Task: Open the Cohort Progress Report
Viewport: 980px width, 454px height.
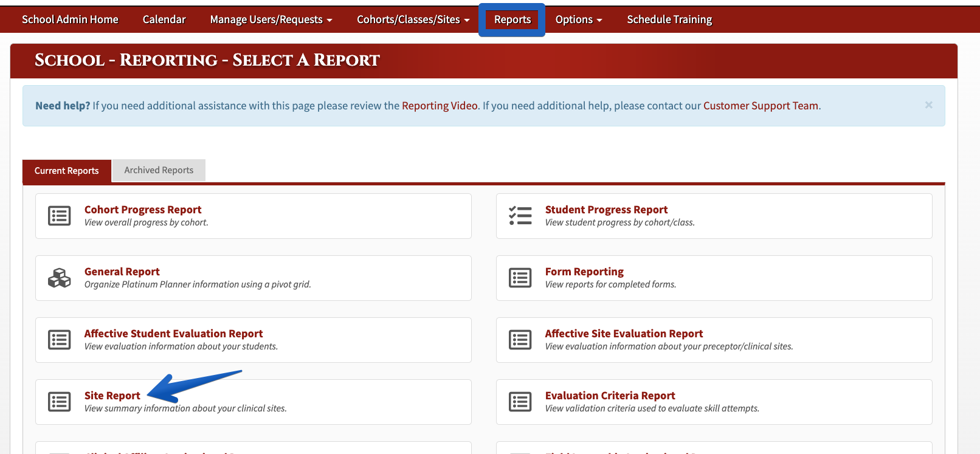Action: pyautogui.click(x=143, y=210)
